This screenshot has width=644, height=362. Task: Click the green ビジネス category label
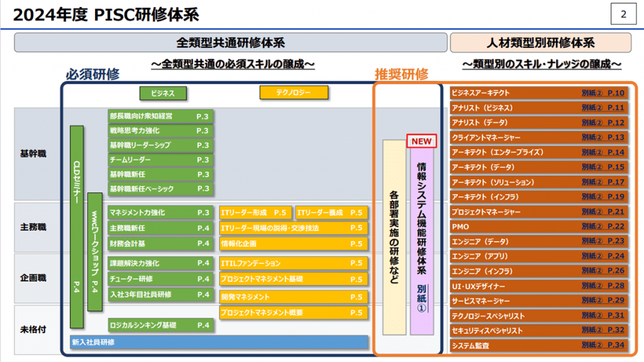(x=163, y=93)
